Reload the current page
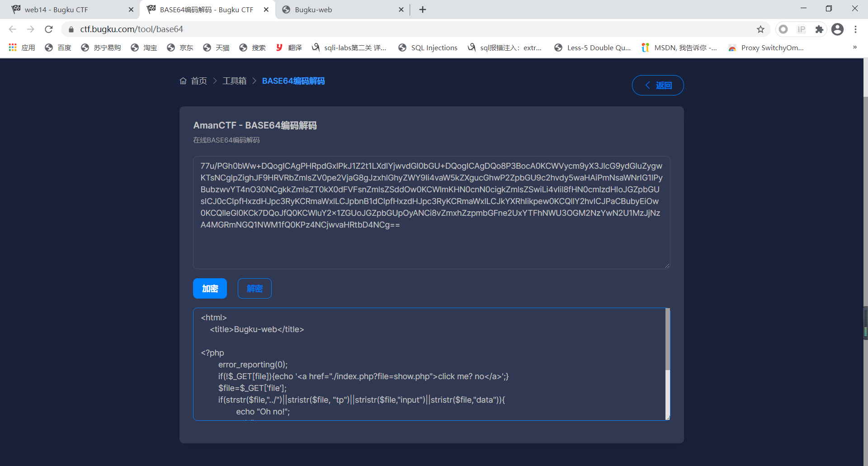868x466 pixels. tap(49, 29)
